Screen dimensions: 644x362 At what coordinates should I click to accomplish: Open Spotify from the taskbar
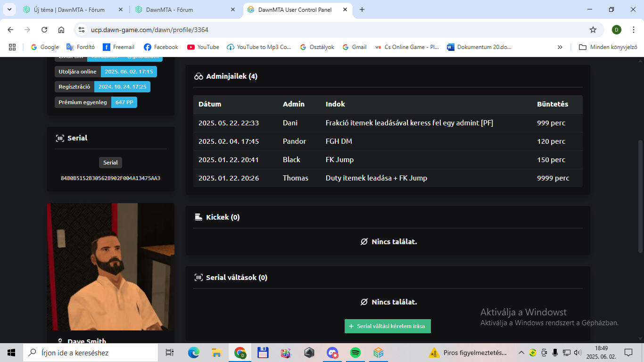[355, 353]
